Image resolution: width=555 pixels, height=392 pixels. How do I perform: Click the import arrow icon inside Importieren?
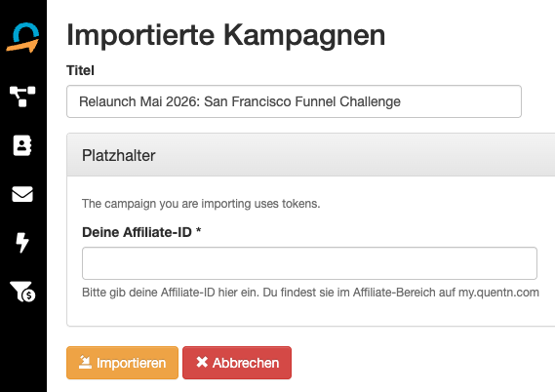click(85, 363)
